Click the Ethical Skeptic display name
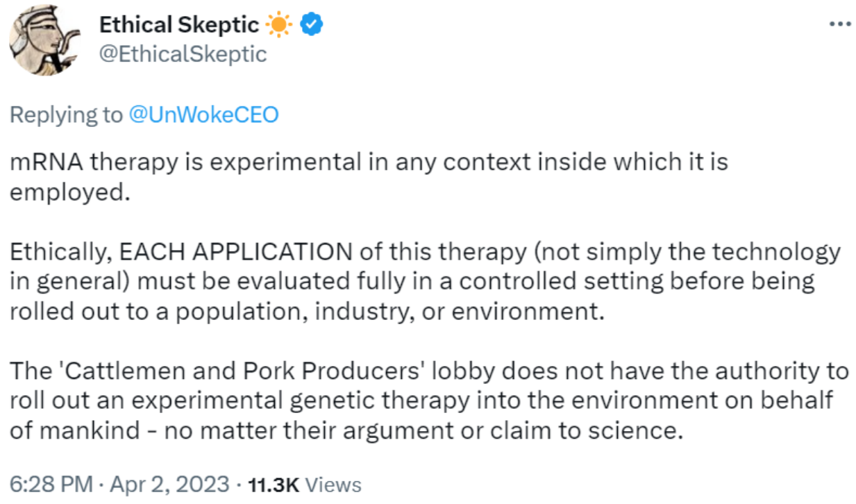Image resolution: width=856 pixels, height=504 pixels. tap(179, 25)
